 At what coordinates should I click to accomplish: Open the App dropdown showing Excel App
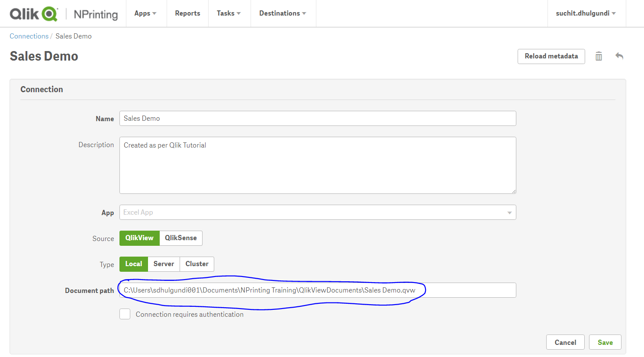(x=318, y=212)
